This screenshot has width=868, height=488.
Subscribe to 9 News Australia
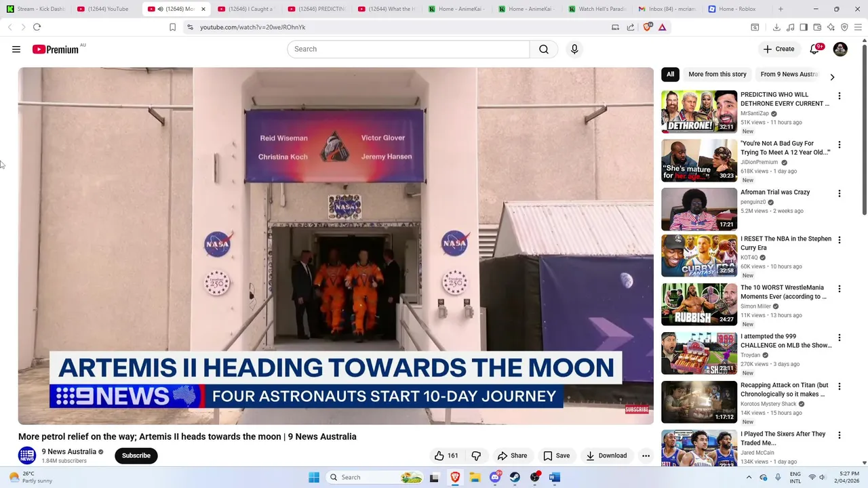tap(136, 455)
